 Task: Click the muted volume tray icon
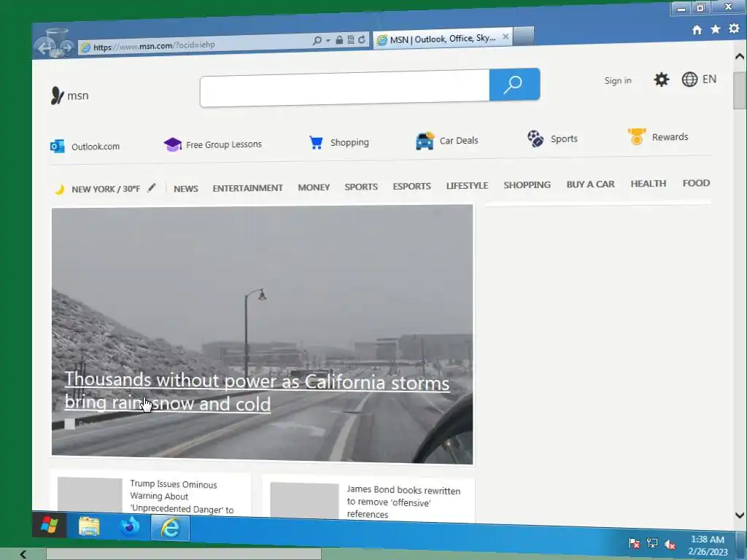(670, 544)
